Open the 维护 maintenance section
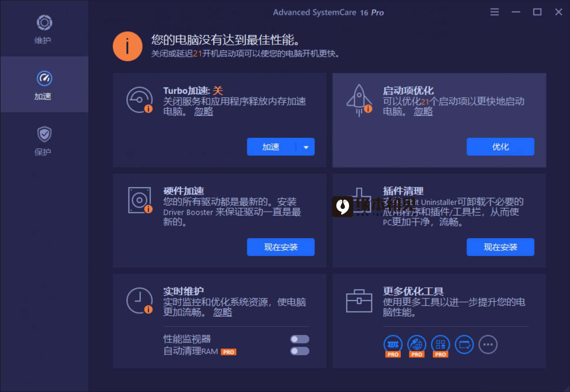The height and width of the screenshot is (392, 570). [x=44, y=29]
